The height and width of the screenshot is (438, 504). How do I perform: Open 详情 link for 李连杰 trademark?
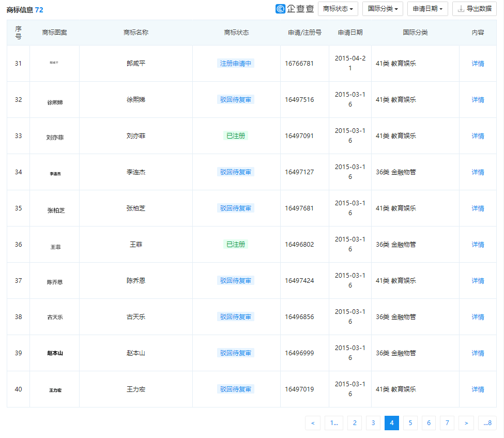pos(478,172)
